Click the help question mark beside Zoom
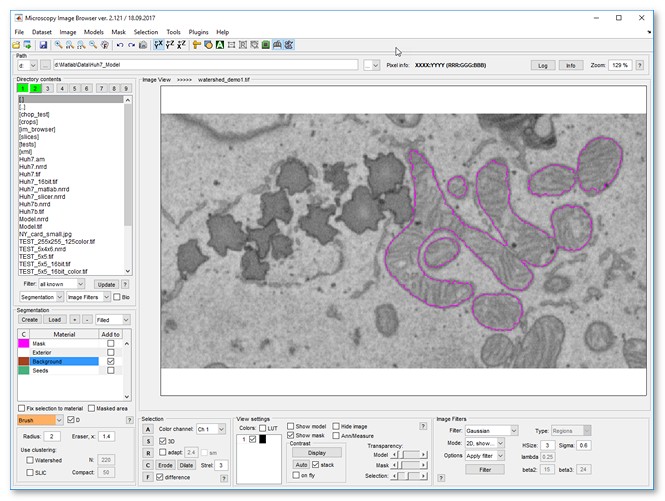Screen dimensions: 665x501 tap(639, 65)
